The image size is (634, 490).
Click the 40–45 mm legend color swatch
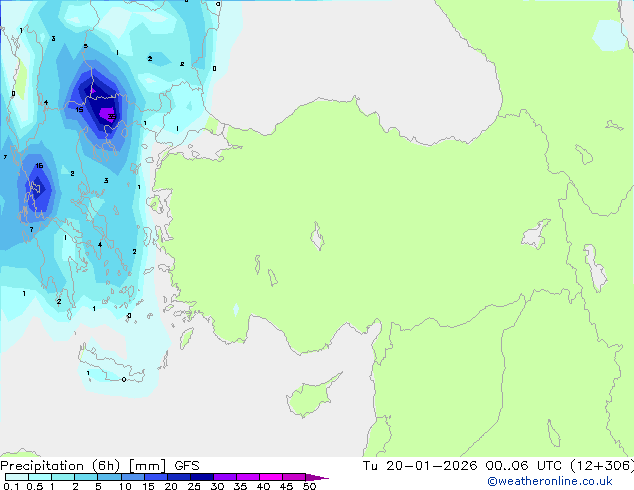271,477
